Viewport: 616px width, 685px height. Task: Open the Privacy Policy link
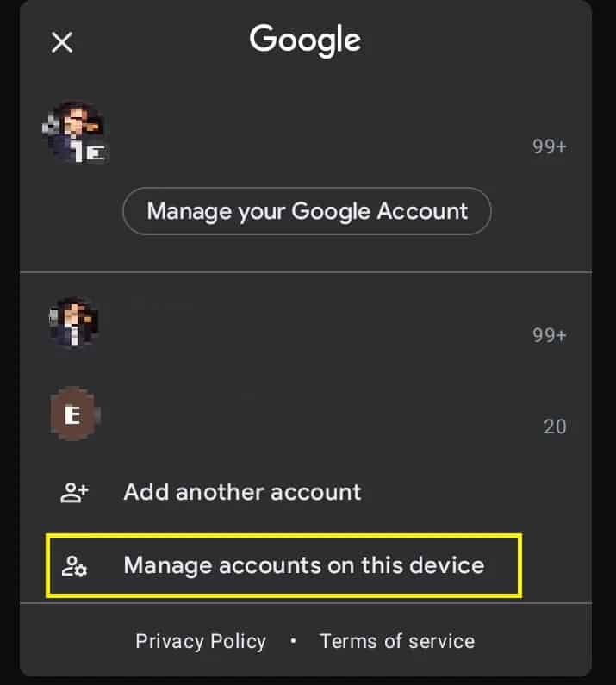point(201,641)
